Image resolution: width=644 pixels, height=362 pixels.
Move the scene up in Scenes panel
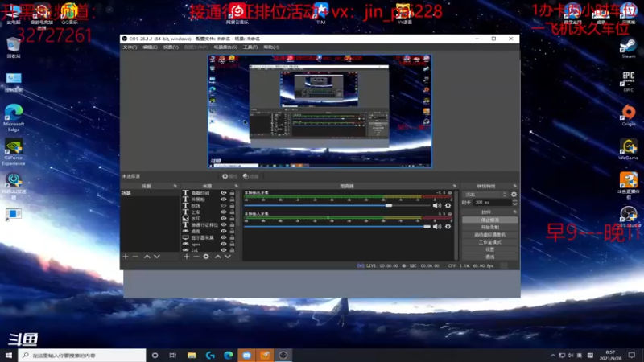pos(147,257)
